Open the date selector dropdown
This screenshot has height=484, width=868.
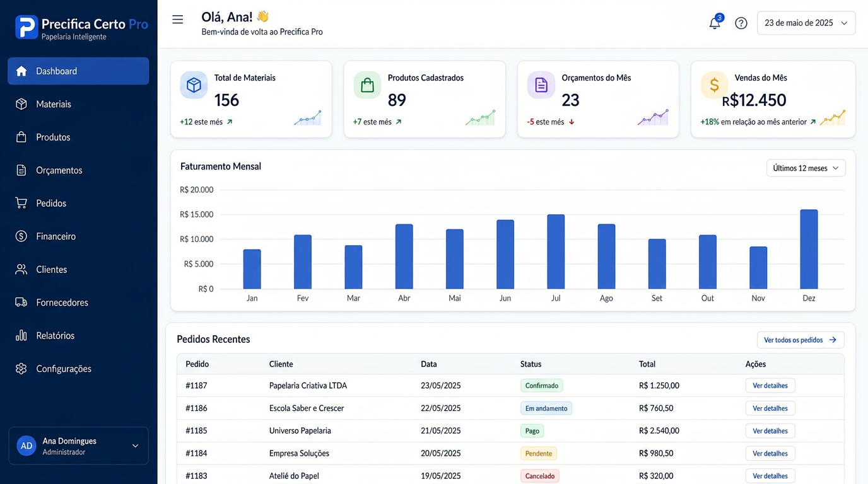[x=806, y=23]
